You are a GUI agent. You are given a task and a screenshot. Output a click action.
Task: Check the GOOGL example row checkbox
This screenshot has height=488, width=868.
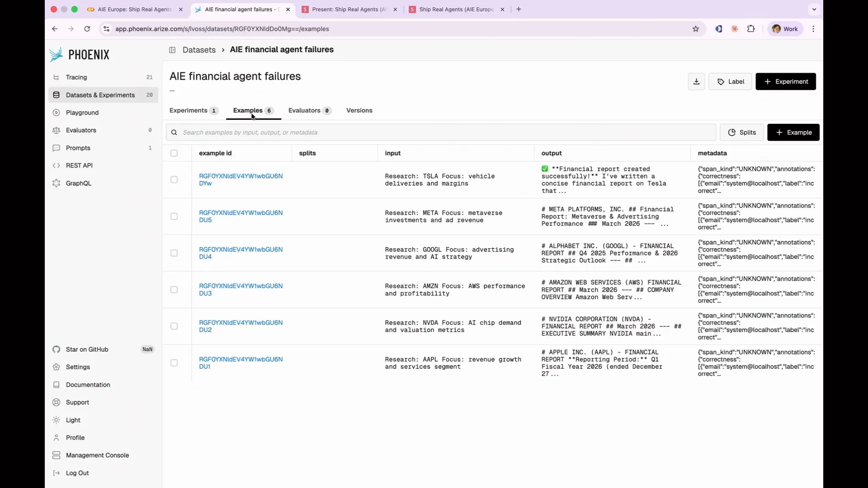[174, 253]
